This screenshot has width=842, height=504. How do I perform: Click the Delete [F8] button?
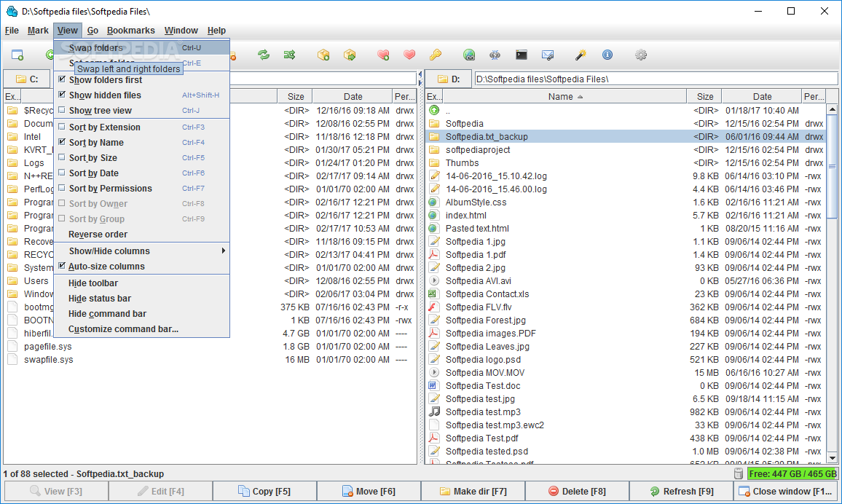(x=578, y=491)
